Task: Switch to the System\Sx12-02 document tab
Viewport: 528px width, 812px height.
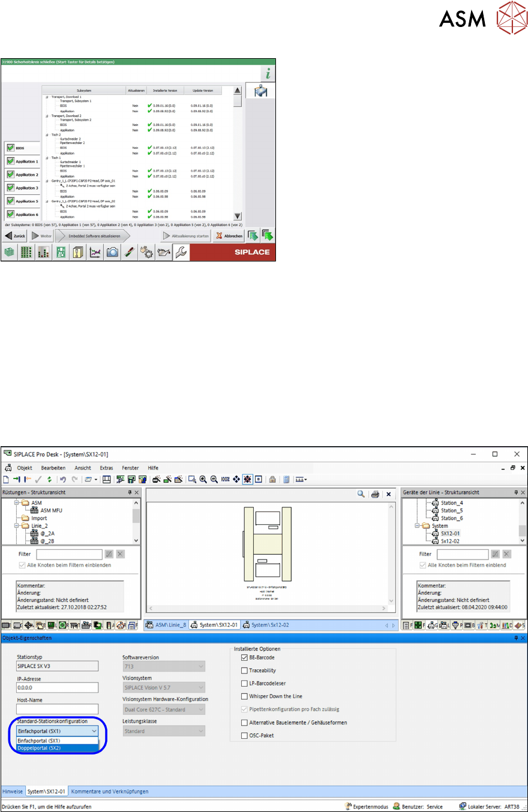Action: [266, 624]
